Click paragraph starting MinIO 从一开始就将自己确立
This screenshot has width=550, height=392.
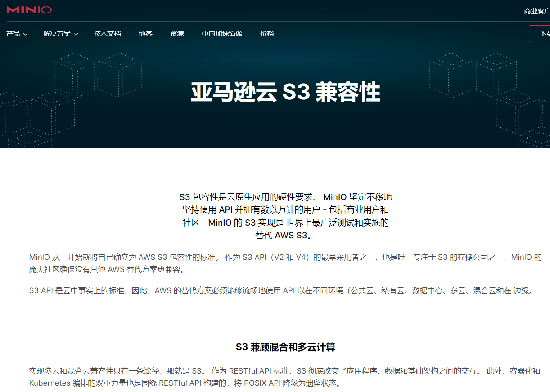[285, 263]
